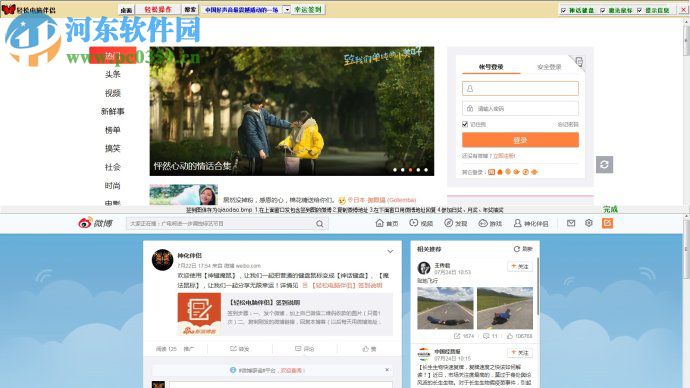The width and height of the screenshot is (690, 388).
Task: Like the 神化伴侣 post
Action: [369, 349]
